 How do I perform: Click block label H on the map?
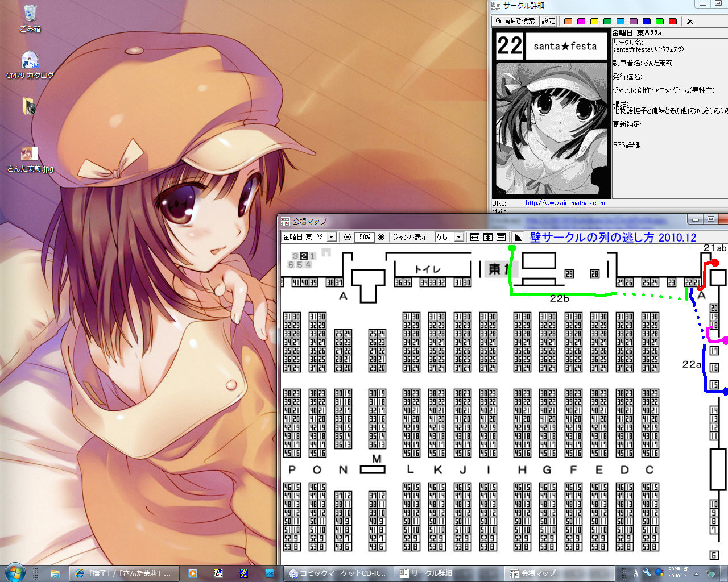coord(522,470)
